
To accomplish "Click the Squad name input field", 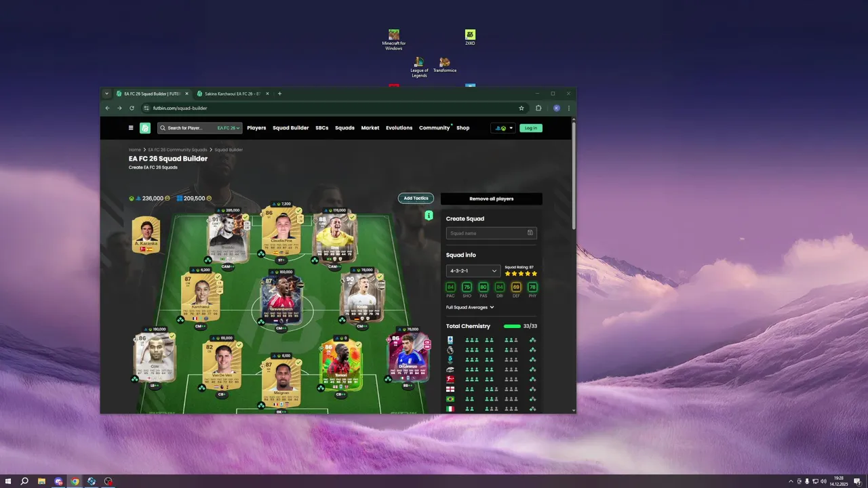I will (492, 233).
